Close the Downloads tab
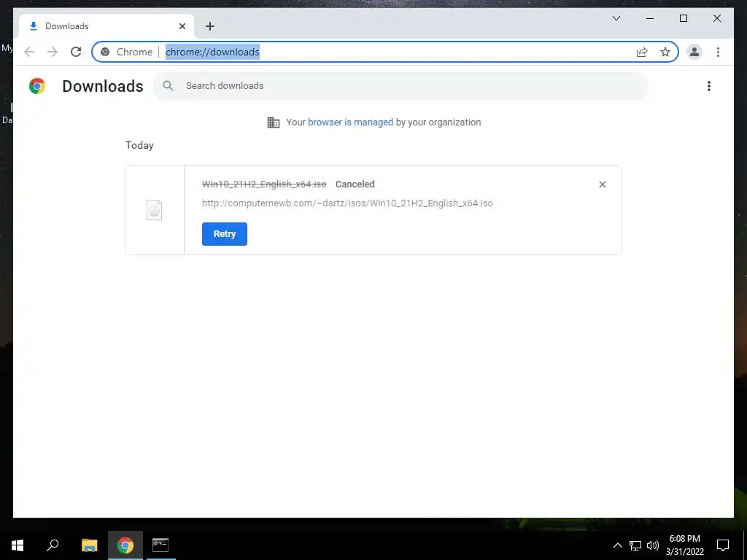The image size is (747, 560). coord(182,26)
